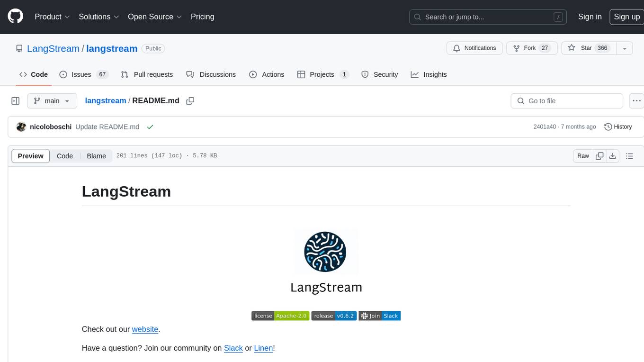Screen dimensions: 644x362
Task: Open the Slack community link
Action: (x=233, y=348)
